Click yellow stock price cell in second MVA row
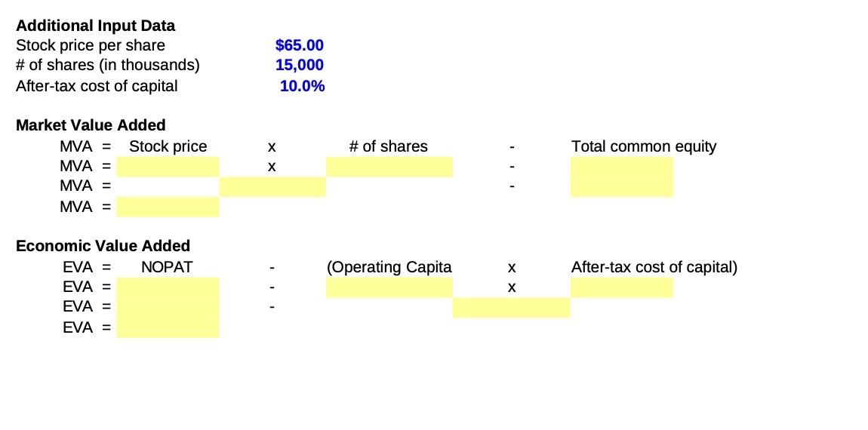868x430 pixels. point(168,167)
